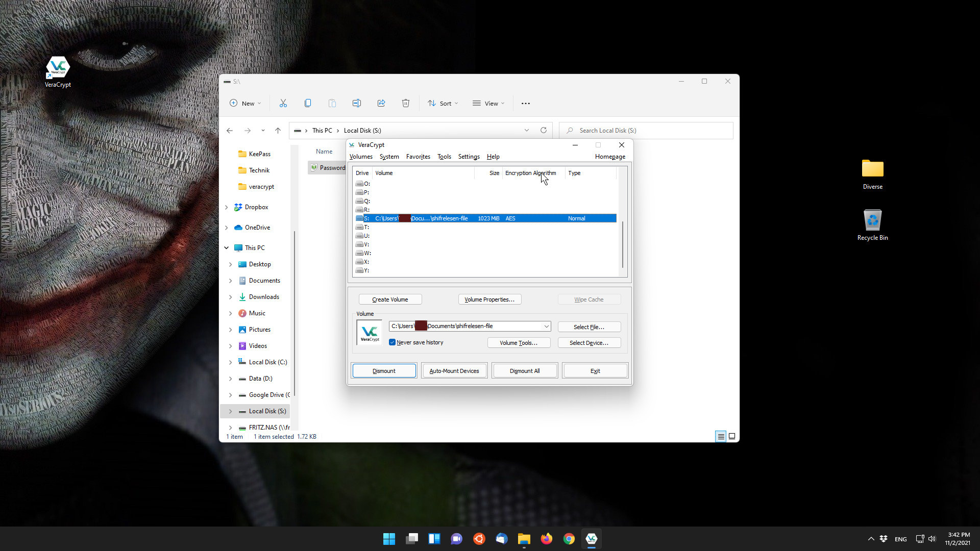Collapse the This PC tree node
Image resolution: width=980 pixels, height=551 pixels.
pyautogui.click(x=226, y=248)
